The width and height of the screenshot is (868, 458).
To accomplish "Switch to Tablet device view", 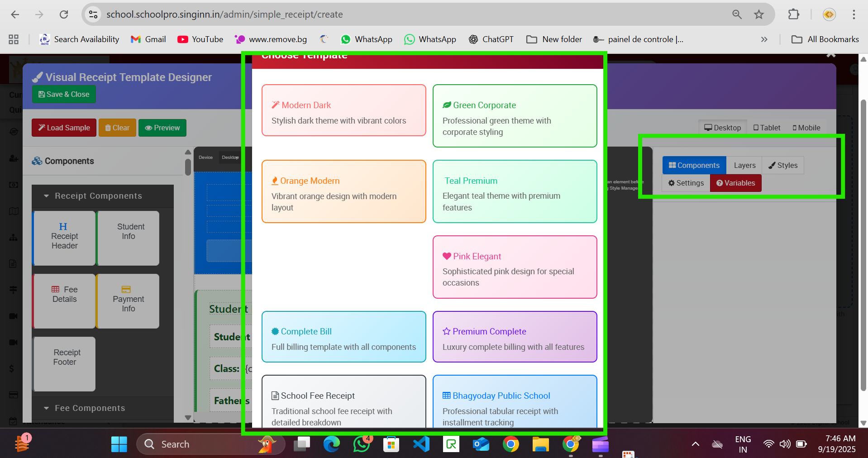I will click(767, 128).
